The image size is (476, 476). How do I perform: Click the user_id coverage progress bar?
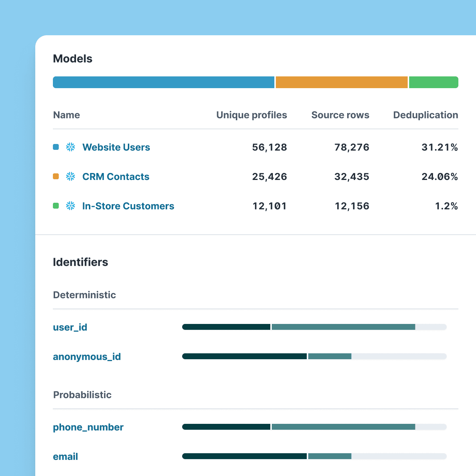tap(314, 327)
